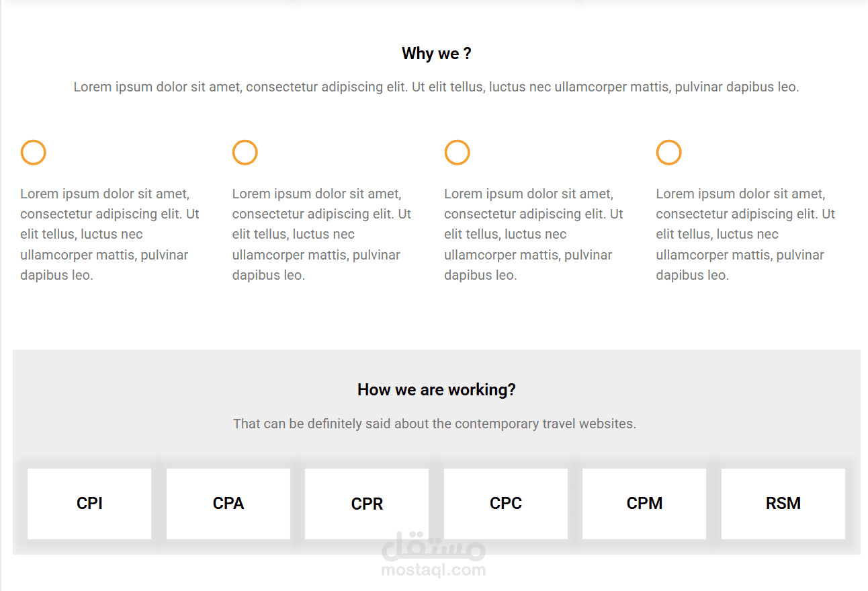
Task: Click the orange circle icon in the fourth column
Action: (669, 153)
